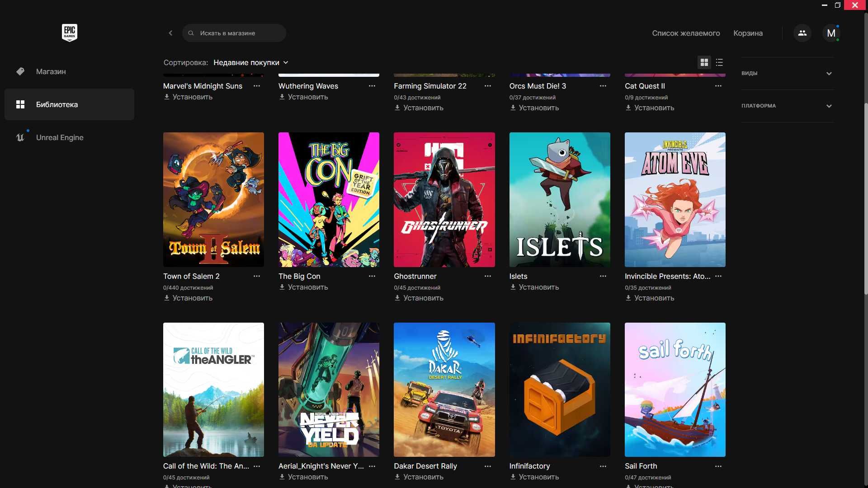Viewport: 868px width, 488px height.
Task: Open options menu for Ghostrunner
Action: point(488,276)
